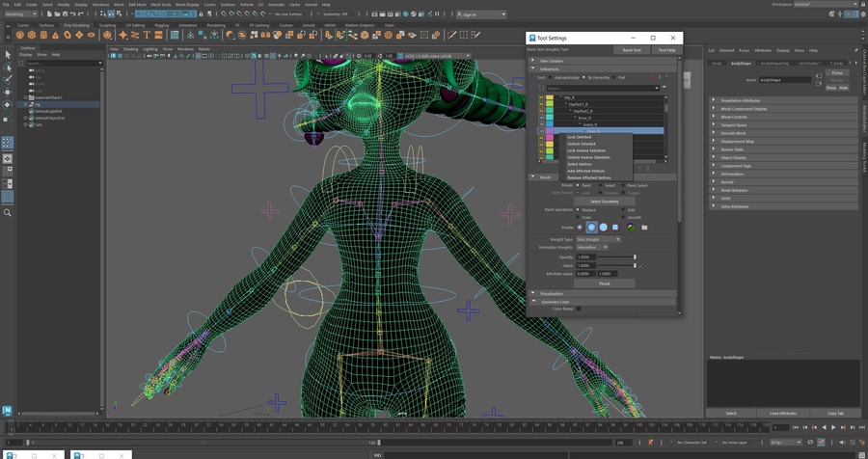Choose Select Vertices from context menu

click(x=580, y=164)
